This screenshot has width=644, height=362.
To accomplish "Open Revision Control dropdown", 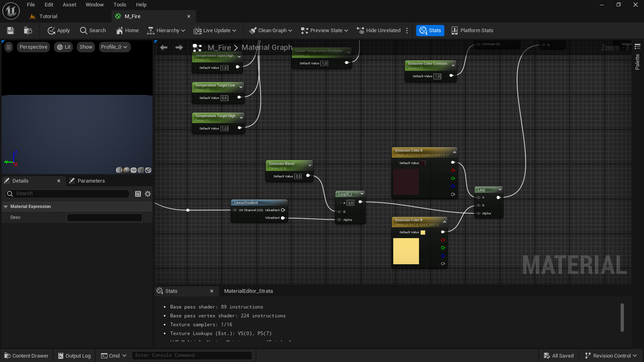I will [x=611, y=356].
